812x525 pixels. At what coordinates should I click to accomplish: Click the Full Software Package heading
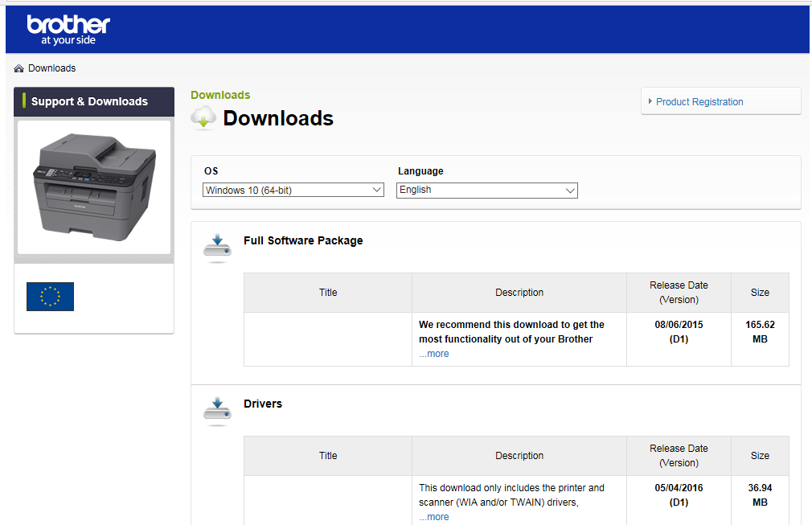coord(303,240)
